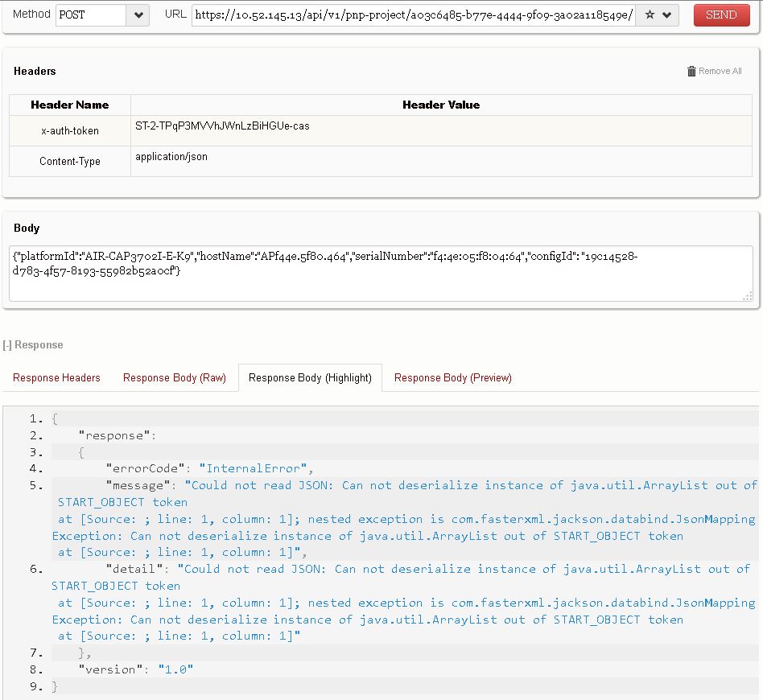Select the Response Body (Highlight) tab
763x700 pixels.
[x=310, y=377]
